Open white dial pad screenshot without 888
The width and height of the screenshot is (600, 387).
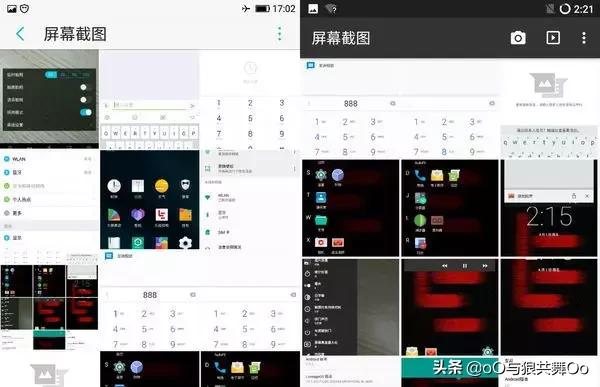click(250, 99)
